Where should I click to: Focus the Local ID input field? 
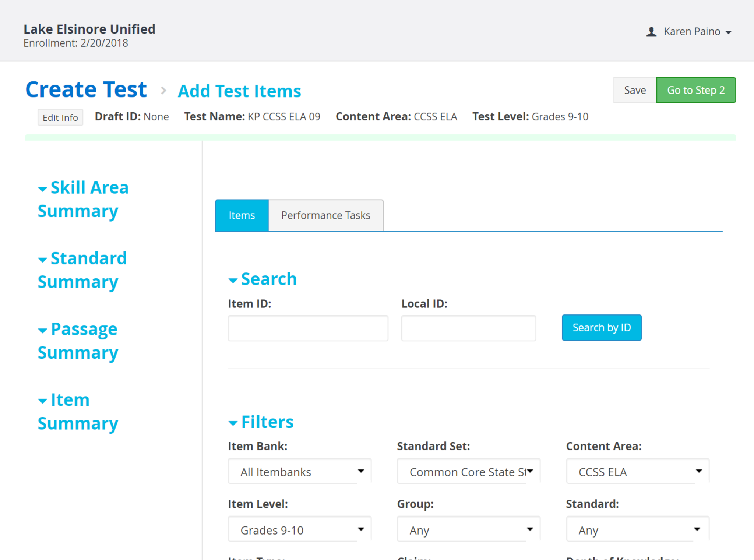468,328
